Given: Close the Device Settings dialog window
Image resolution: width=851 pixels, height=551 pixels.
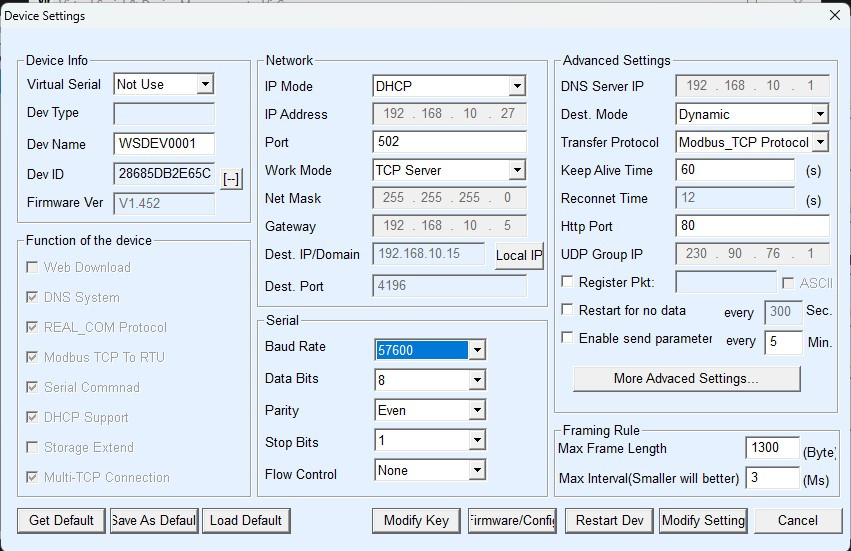Looking at the screenshot, I should tap(835, 15).
